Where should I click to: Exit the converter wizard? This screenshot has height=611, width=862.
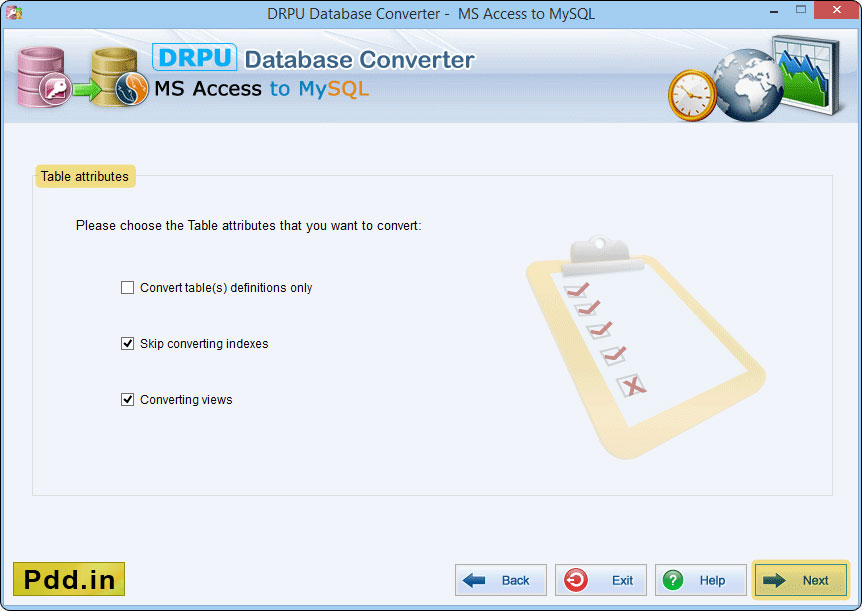click(601, 580)
